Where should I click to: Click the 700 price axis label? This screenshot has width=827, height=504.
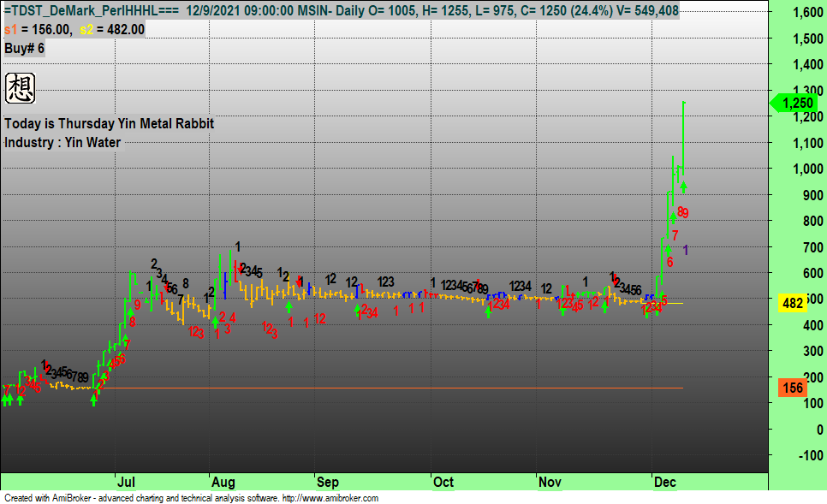coord(812,247)
